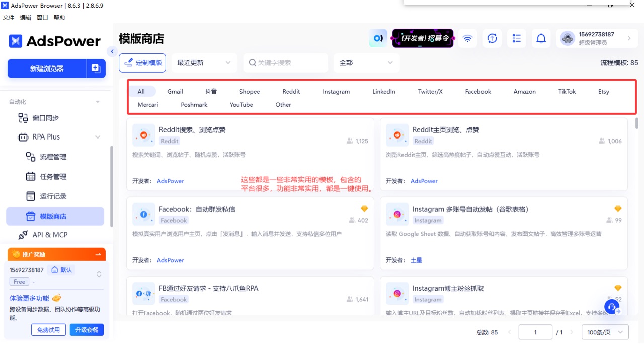644x344 pixels.
Task: Select 模版商店 in the sidebar
Action: 55,216
